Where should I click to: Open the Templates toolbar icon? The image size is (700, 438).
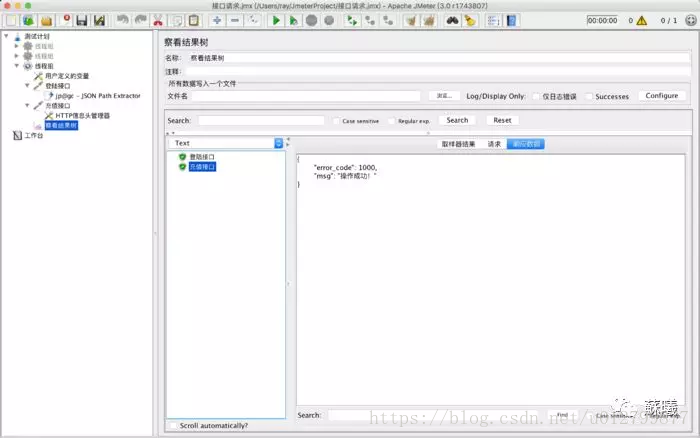pos(29,21)
